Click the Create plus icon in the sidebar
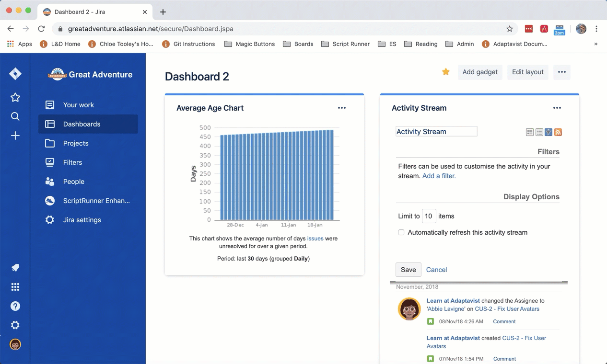607x364 pixels. click(15, 136)
